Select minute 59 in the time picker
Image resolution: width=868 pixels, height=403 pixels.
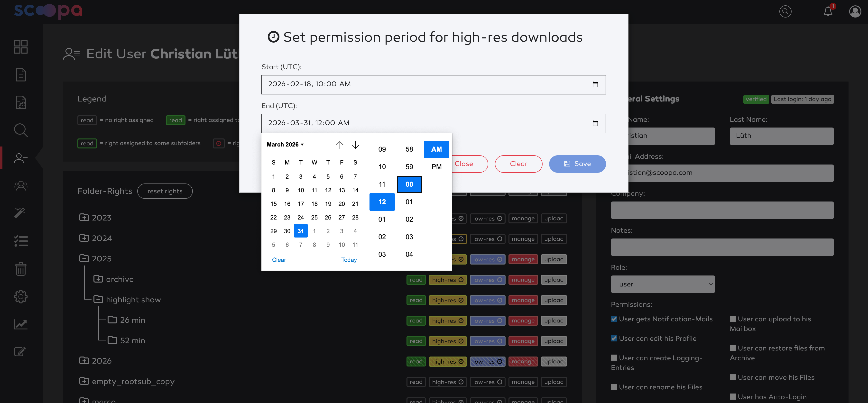click(409, 167)
